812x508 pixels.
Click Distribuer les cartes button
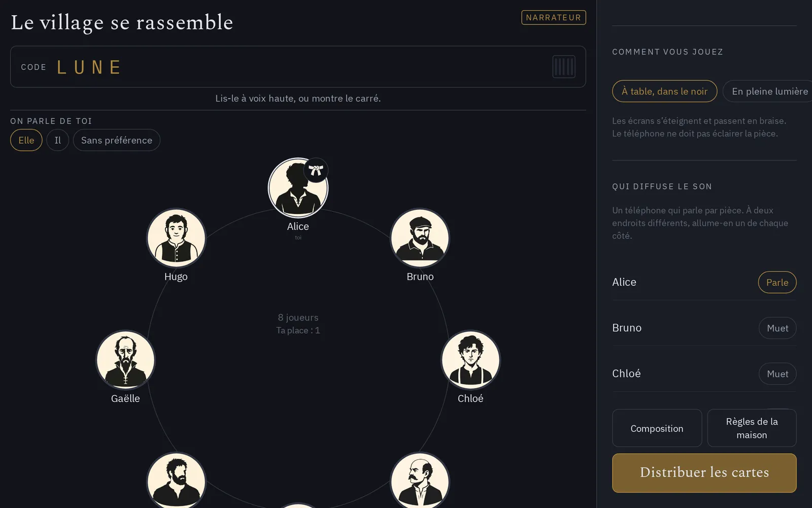(x=704, y=473)
